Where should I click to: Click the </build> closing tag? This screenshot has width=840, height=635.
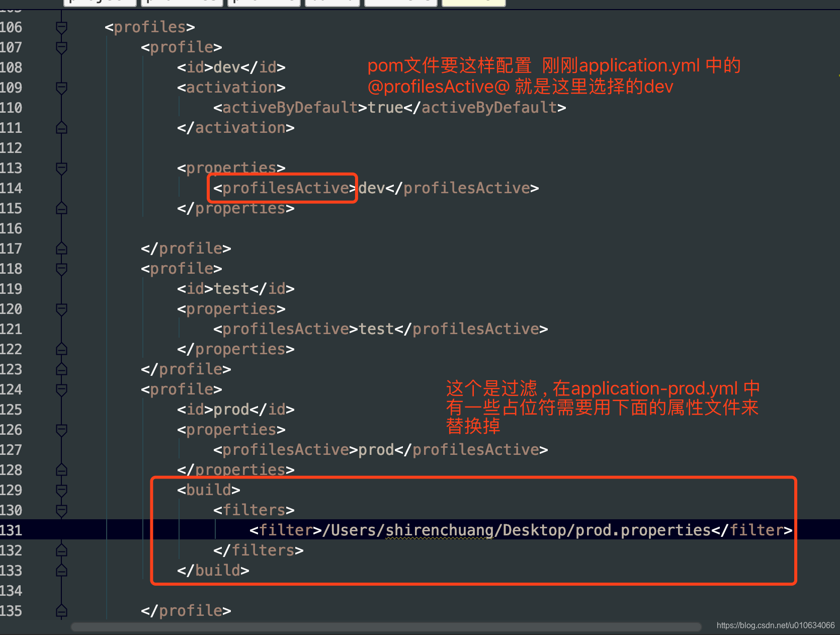tap(213, 571)
